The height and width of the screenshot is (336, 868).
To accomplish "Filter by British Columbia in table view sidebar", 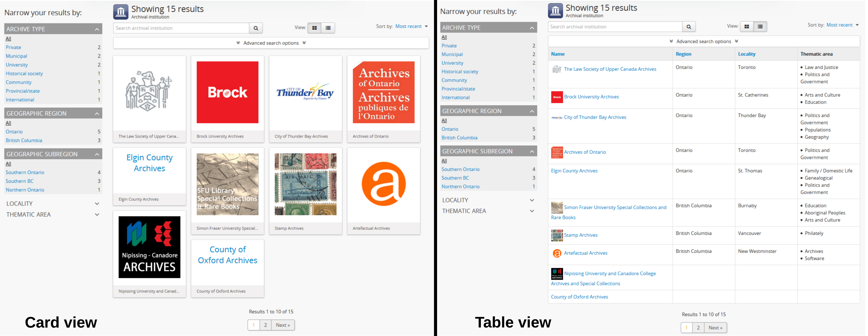I will point(459,138).
